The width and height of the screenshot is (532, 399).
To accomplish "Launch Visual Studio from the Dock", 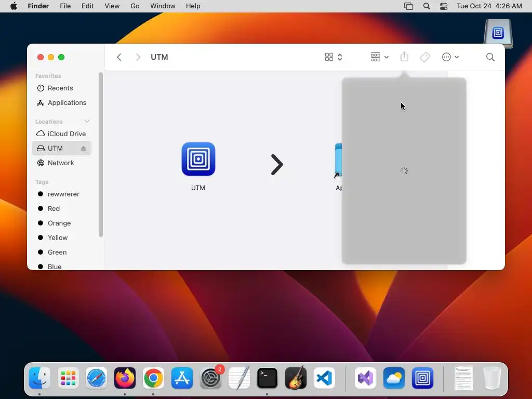I will 365,378.
